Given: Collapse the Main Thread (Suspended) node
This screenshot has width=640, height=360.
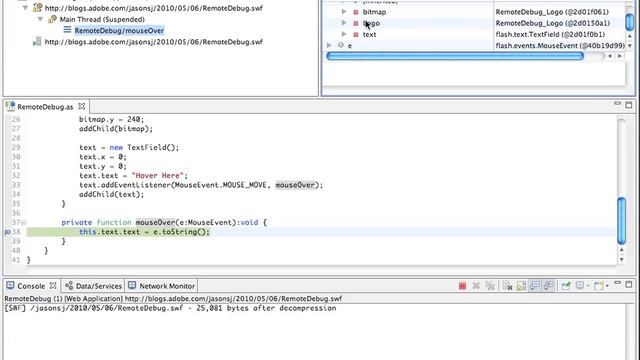Looking at the screenshot, I should 40,19.
